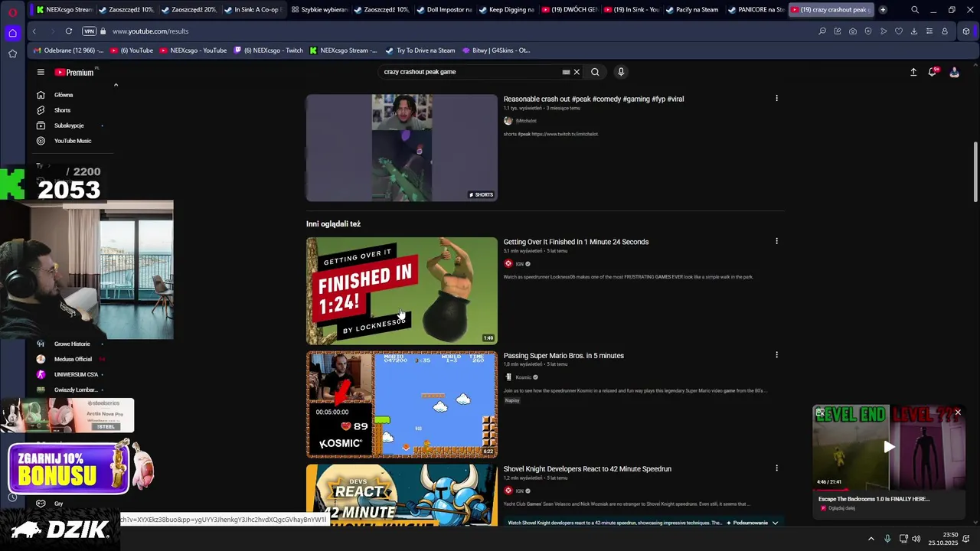The image size is (980, 551).
Task: Open the extensions cube icon
Action: coord(966,31)
